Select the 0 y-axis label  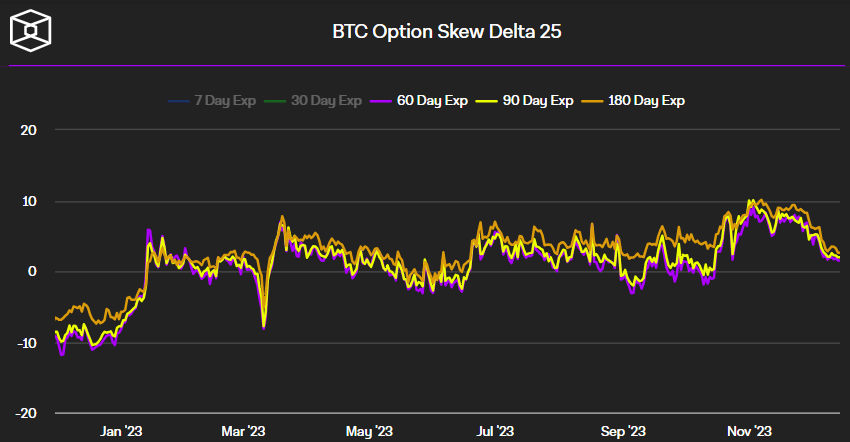(32, 272)
